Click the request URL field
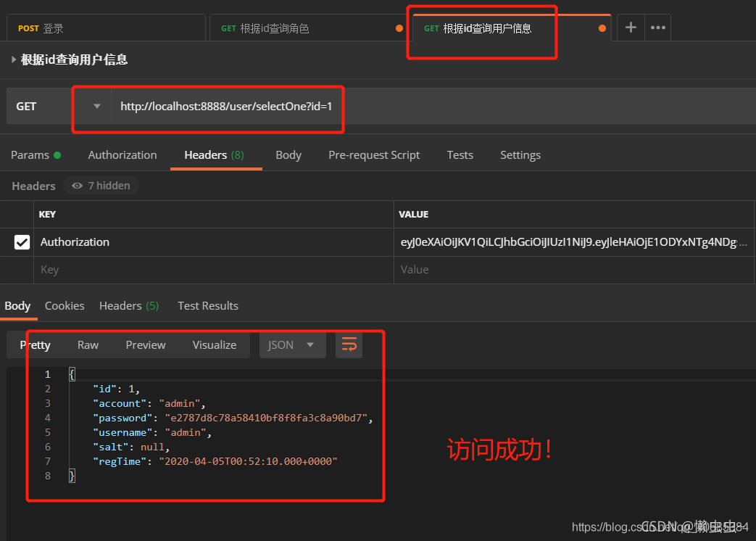The width and height of the screenshot is (756, 541). (433, 106)
